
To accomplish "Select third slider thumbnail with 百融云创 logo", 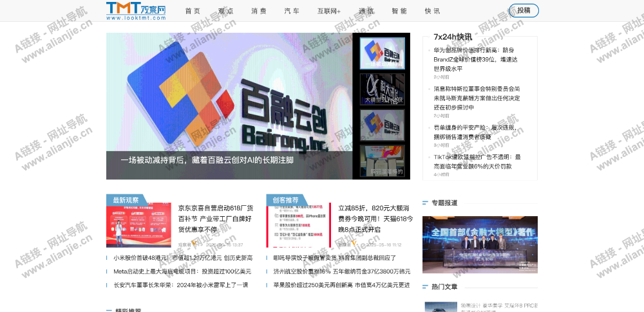I will pos(383,125).
